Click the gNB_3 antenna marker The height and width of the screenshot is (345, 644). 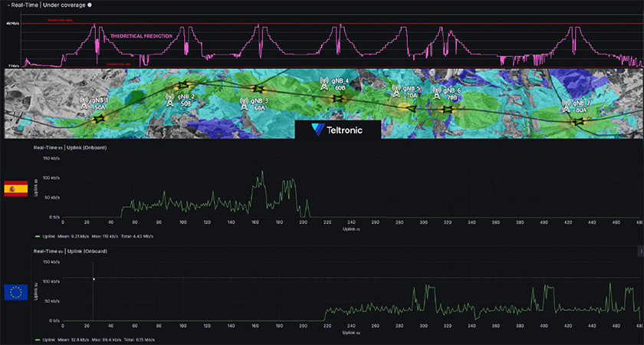click(245, 101)
